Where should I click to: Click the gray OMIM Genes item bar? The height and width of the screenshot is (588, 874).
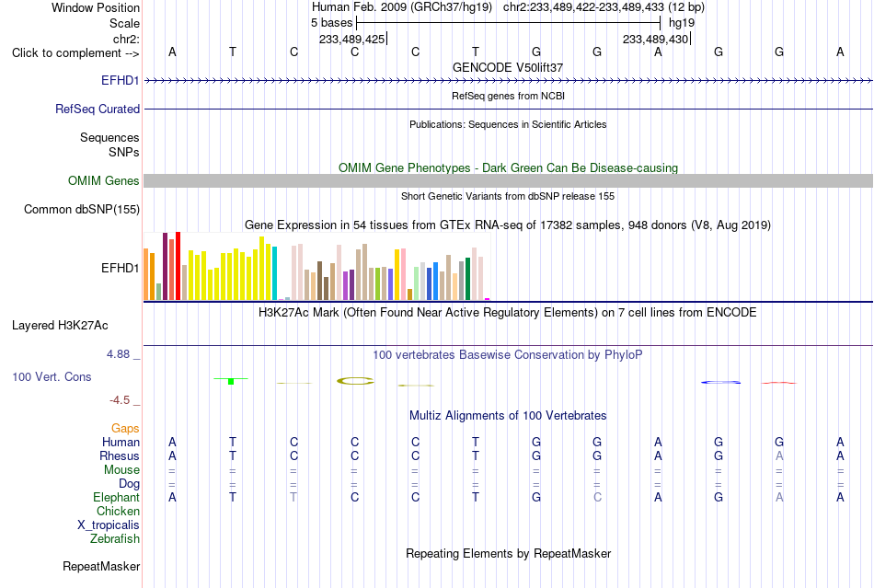(509, 180)
